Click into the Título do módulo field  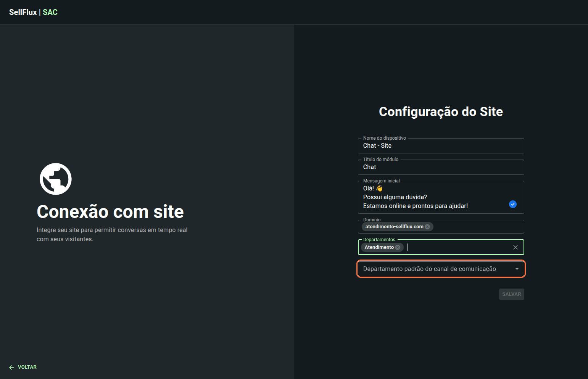pyautogui.click(x=441, y=167)
